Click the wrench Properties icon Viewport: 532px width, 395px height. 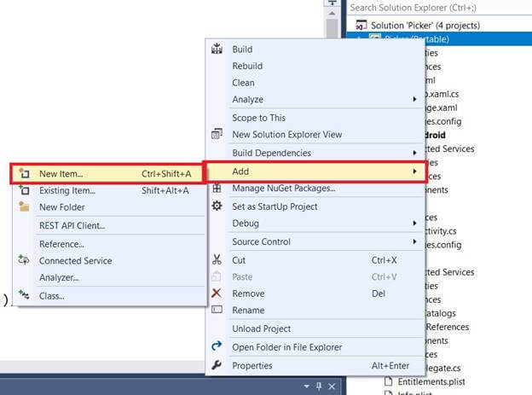[x=217, y=365]
